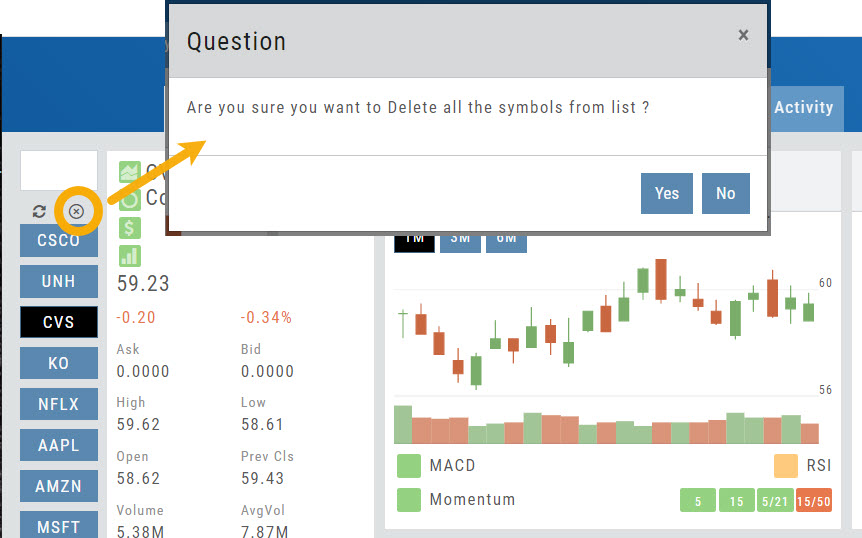The width and height of the screenshot is (862, 538).
Task: Click the green dollar sign icon
Action: coord(129,228)
